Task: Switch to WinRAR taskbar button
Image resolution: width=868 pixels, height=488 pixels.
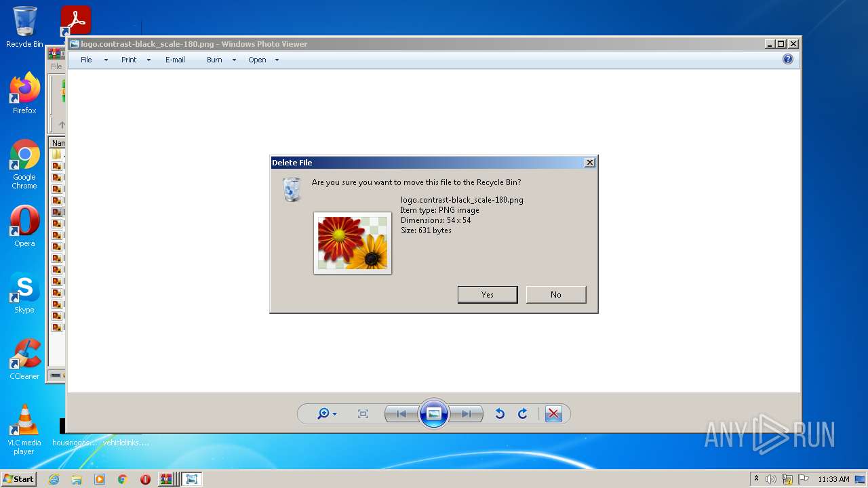Action: point(167,479)
